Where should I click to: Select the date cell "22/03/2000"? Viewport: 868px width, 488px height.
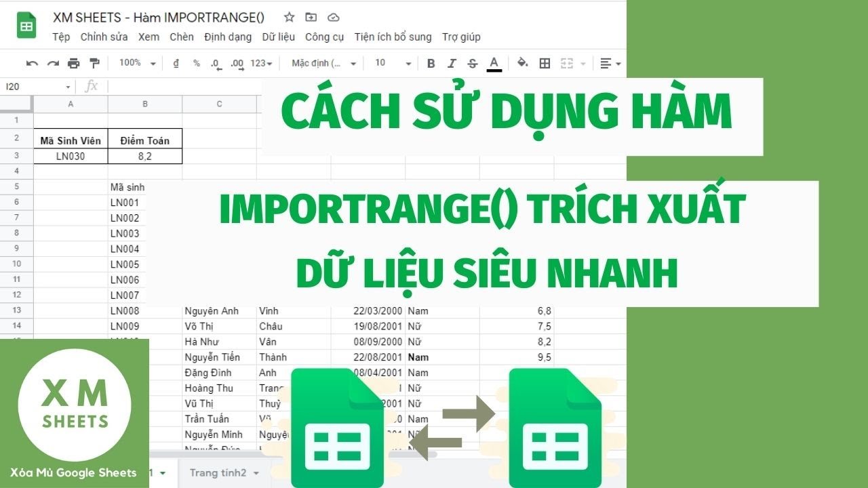point(368,310)
